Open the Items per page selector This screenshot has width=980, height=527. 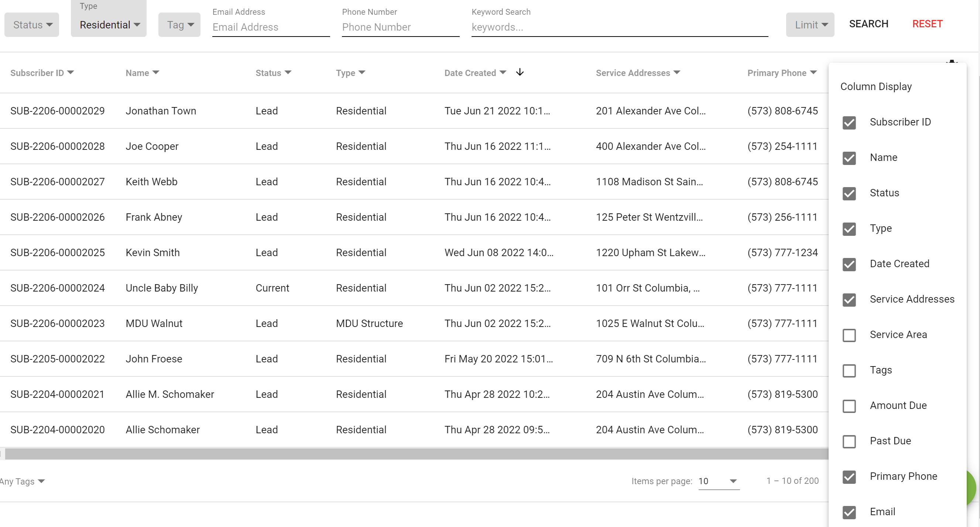click(719, 481)
